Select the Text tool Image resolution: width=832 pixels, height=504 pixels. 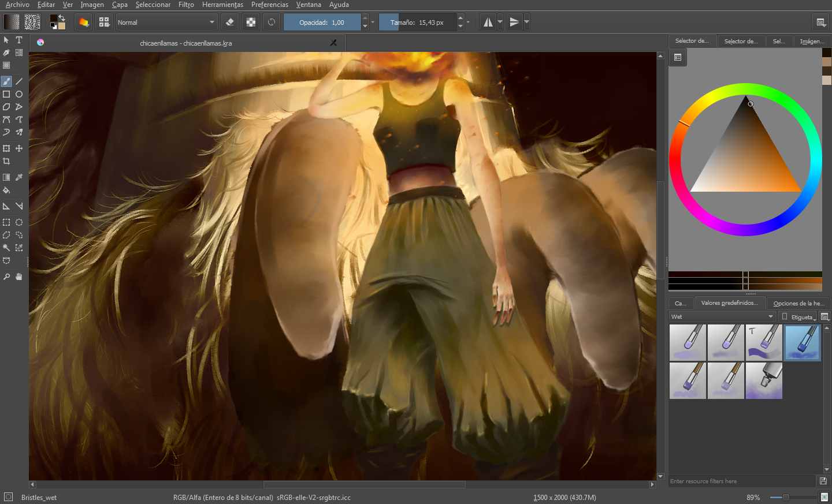19,40
